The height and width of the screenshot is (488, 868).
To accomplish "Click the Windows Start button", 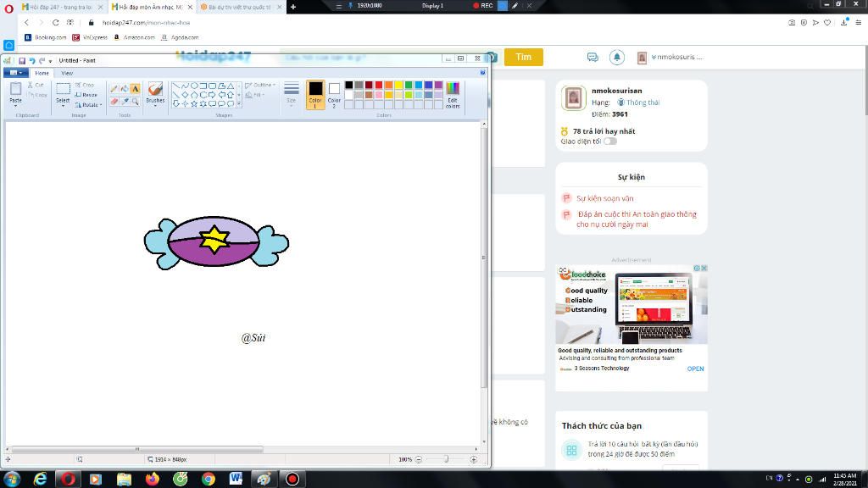I will (12, 479).
